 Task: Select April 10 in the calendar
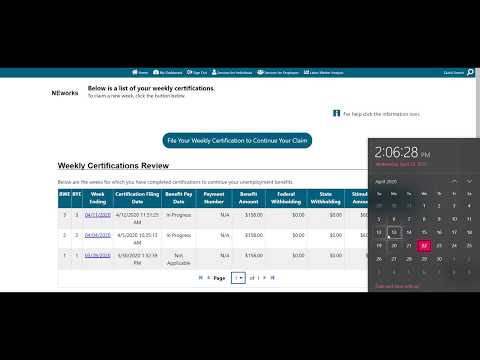click(454, 219)
